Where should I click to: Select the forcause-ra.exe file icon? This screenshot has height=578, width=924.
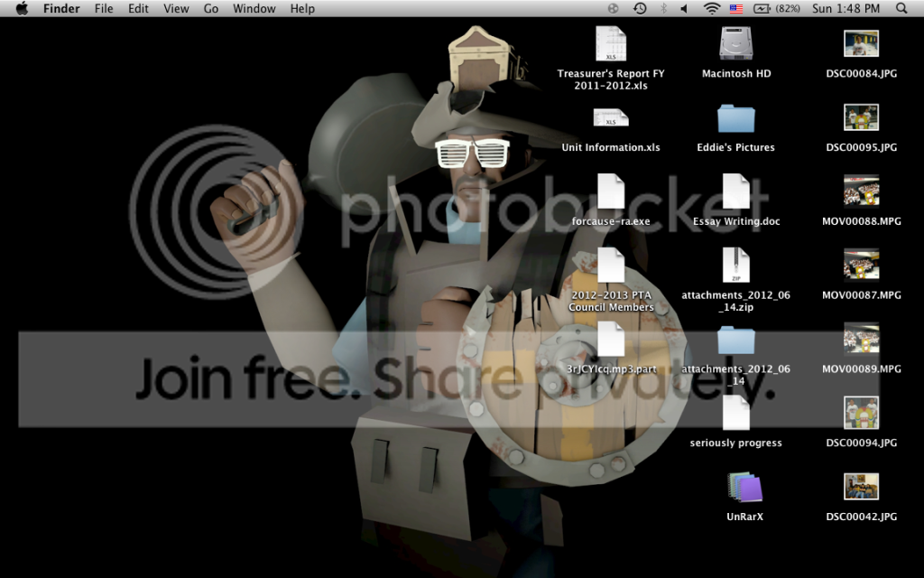tap(611, 191)
